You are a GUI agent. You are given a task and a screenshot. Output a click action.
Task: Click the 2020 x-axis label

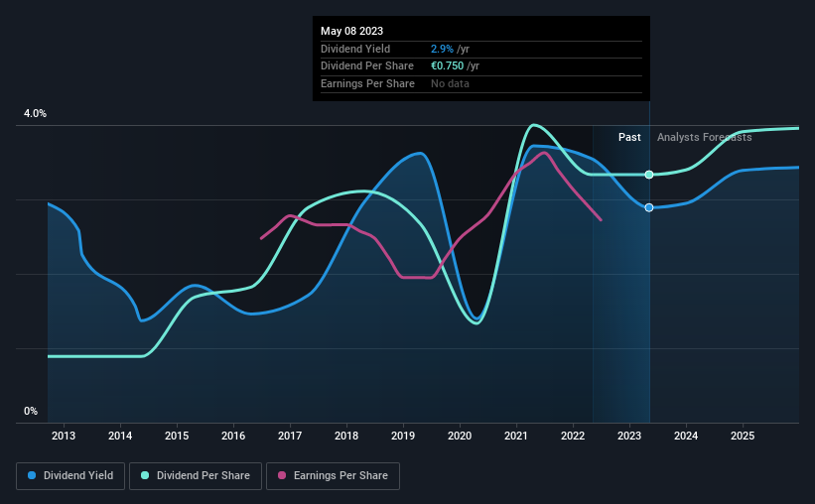[x=460, y=436]
